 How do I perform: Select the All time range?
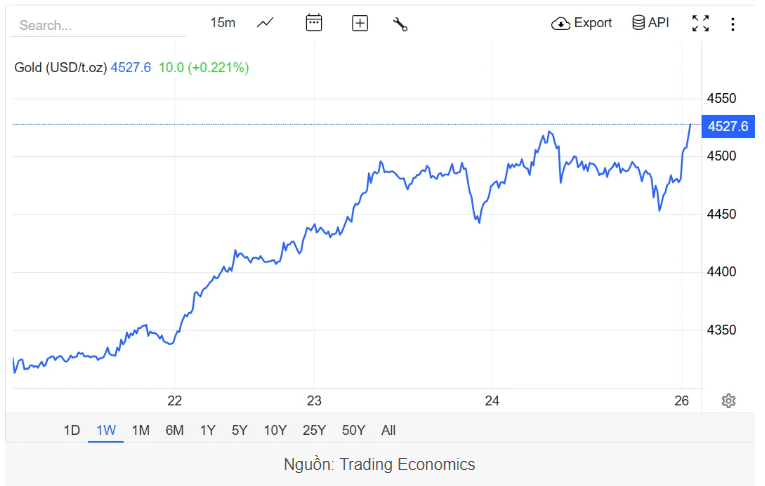pos(388,430)
